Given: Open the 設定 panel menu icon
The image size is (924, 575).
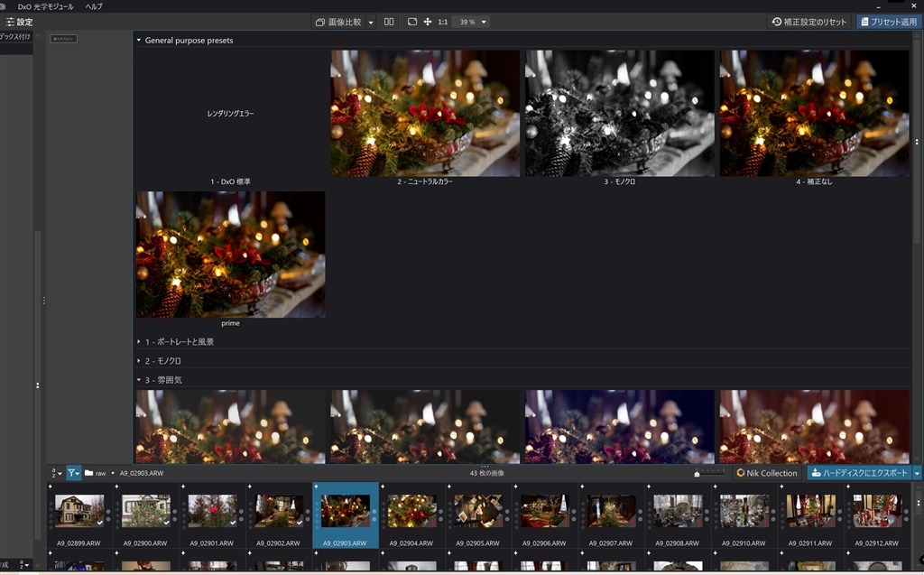Looking at the screenshot, I should [9, 22].
